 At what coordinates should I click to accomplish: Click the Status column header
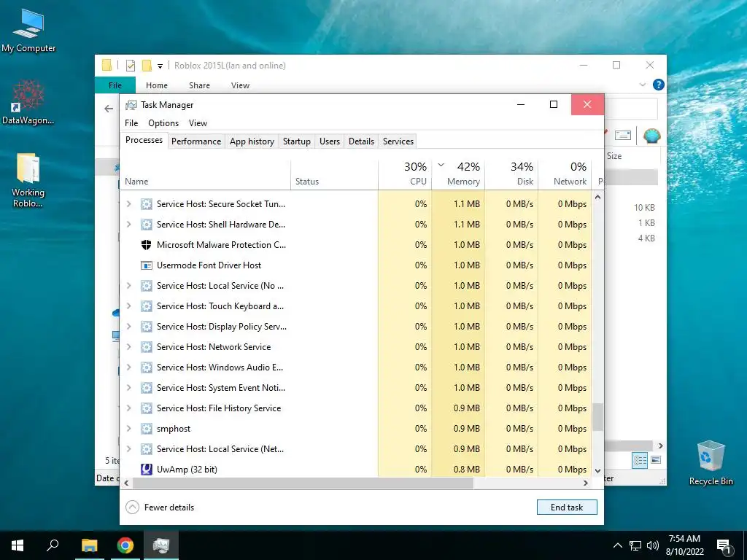334,174
